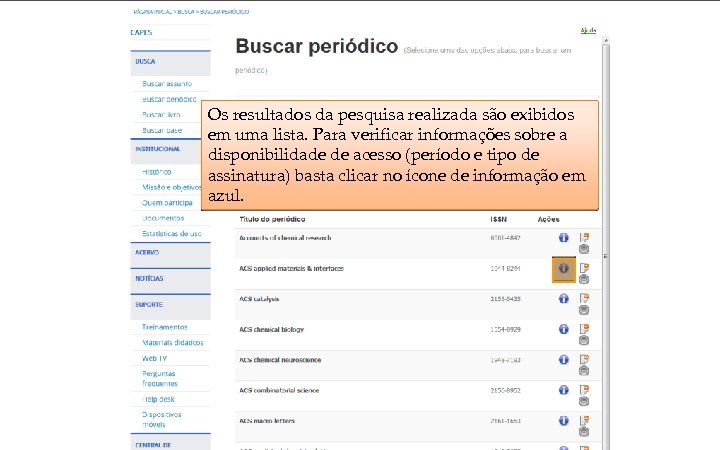Viewport: 720px width, 450px height.
Task: Open the NOTÍCIAS sidebar section
Action: (170, 280)
